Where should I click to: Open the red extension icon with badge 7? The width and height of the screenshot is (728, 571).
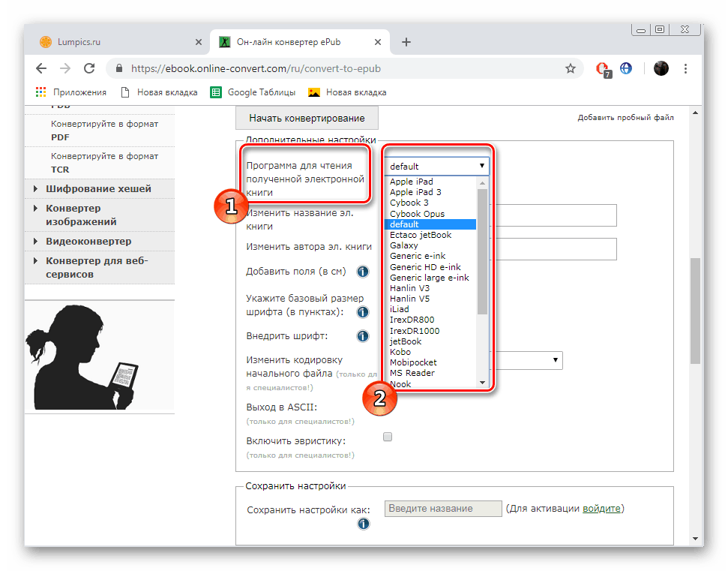(603, 69)
